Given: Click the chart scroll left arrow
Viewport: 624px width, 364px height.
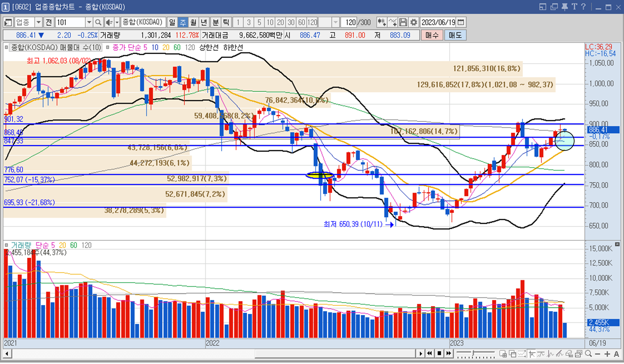Looking at the screenshot, I should [7, 354].
